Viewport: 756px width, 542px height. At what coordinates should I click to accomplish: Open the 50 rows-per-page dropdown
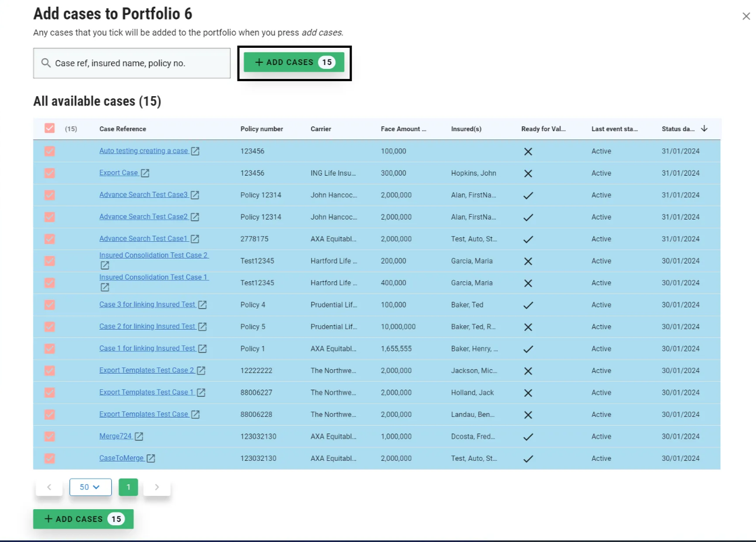point(90,488)
